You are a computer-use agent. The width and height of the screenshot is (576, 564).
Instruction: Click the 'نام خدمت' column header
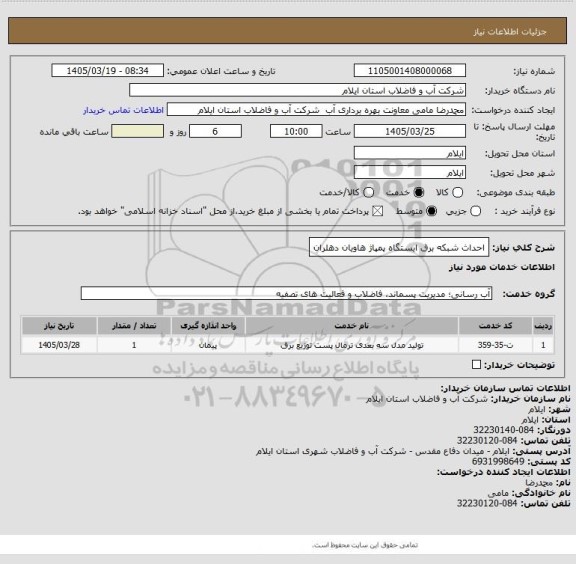(352, 326)
